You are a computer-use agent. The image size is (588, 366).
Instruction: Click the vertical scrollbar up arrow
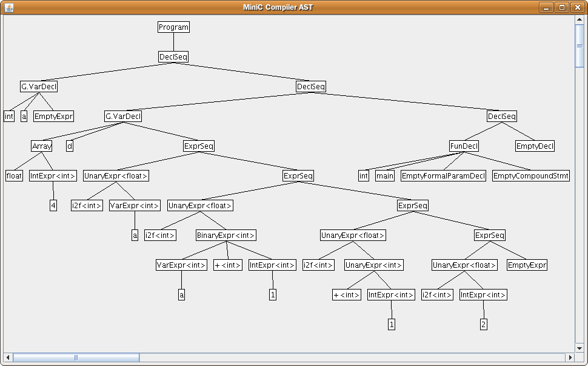click(580, 19)
